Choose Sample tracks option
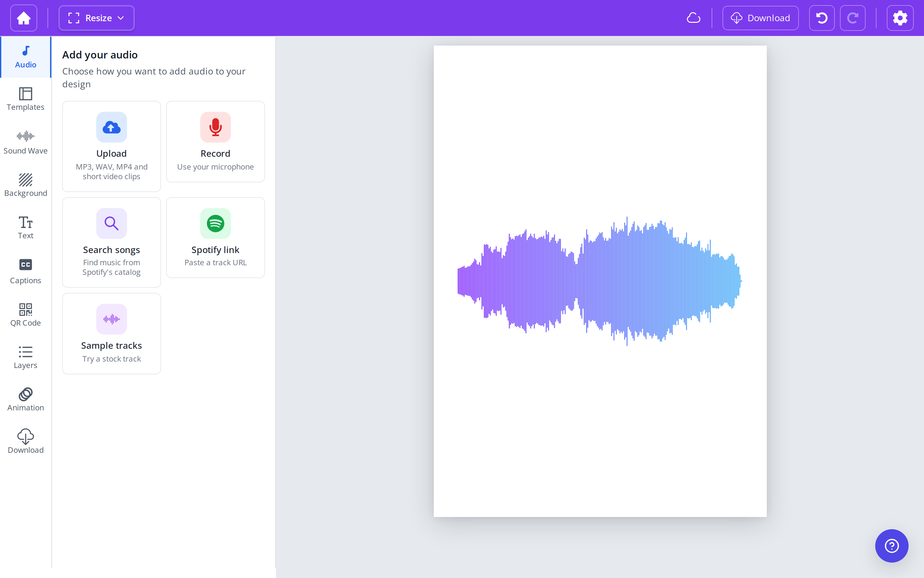This screenshot has width=924, height=578. point(112,333)
